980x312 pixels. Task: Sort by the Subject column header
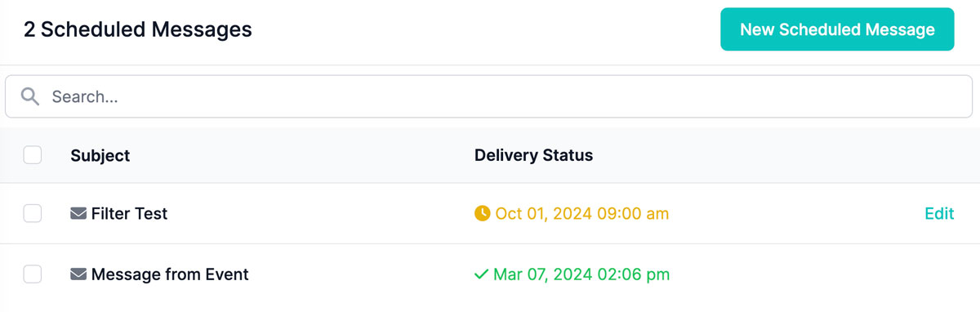point(100,155)
